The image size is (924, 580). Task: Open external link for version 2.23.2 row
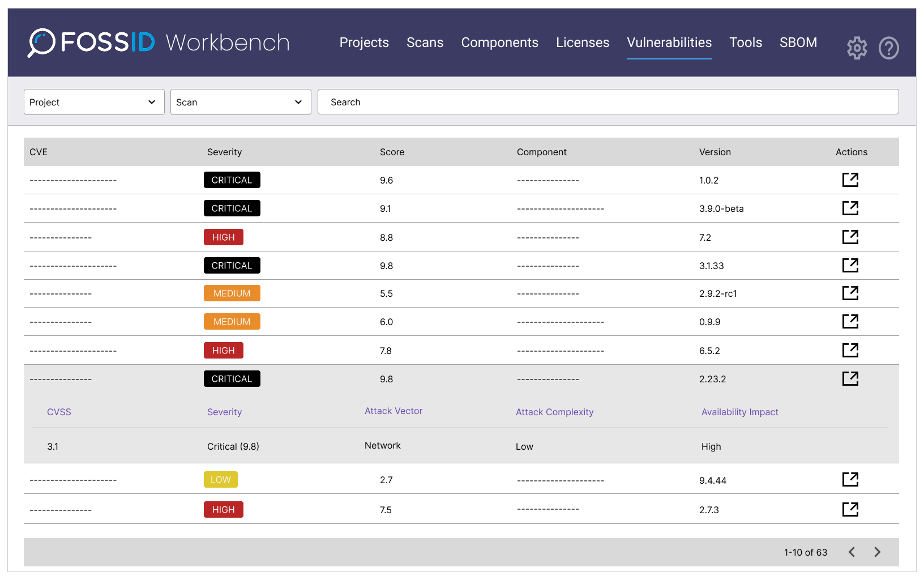(850, 378)
